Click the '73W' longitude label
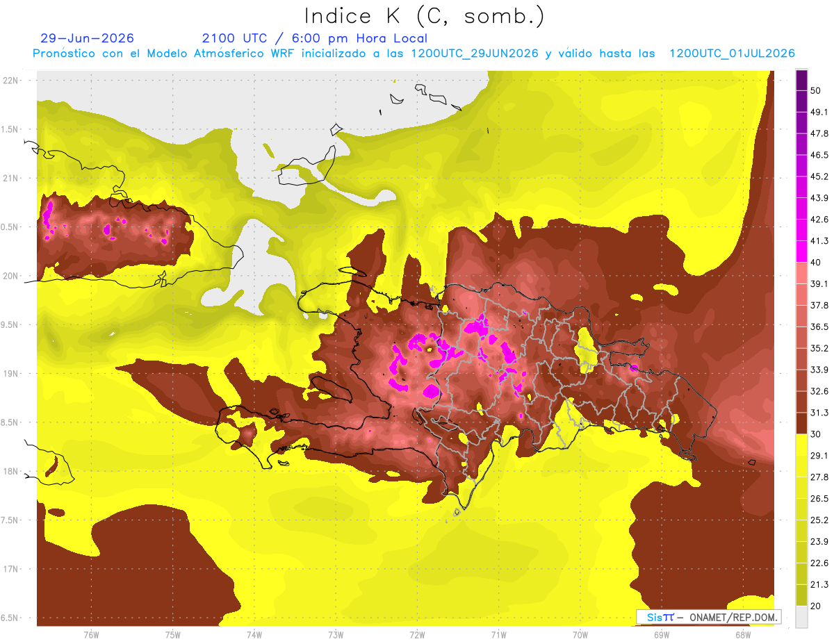Image resolution: width=834 pixels, height=644 pixels. [x=336, y=635]
